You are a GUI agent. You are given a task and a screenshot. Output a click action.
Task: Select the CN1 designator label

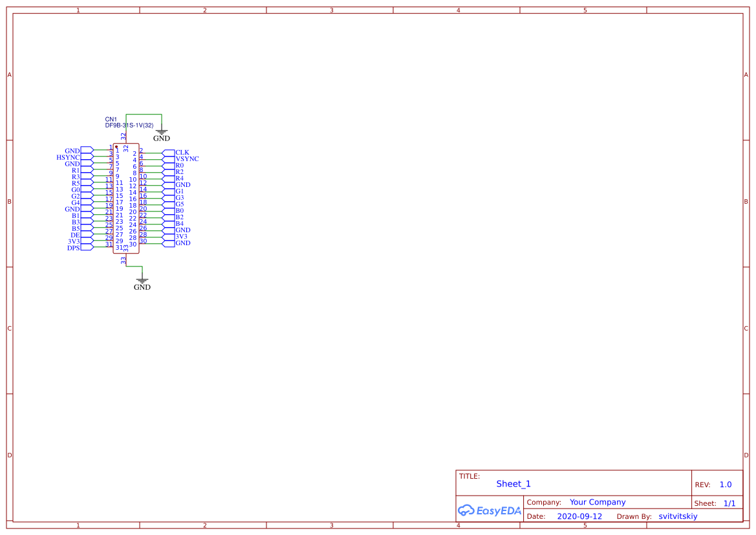(111, 119)
